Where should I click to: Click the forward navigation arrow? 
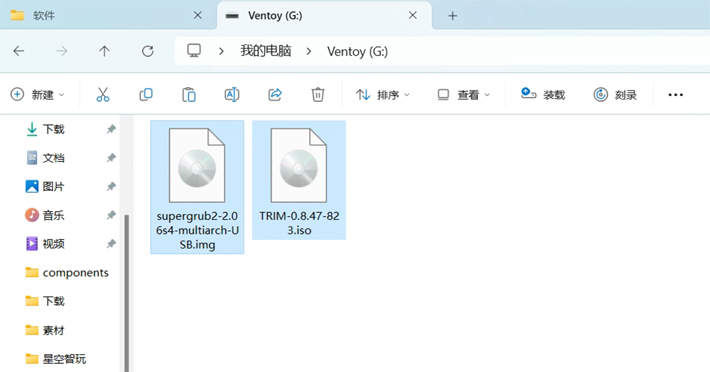pyautogui.click(x=62, y=51)
